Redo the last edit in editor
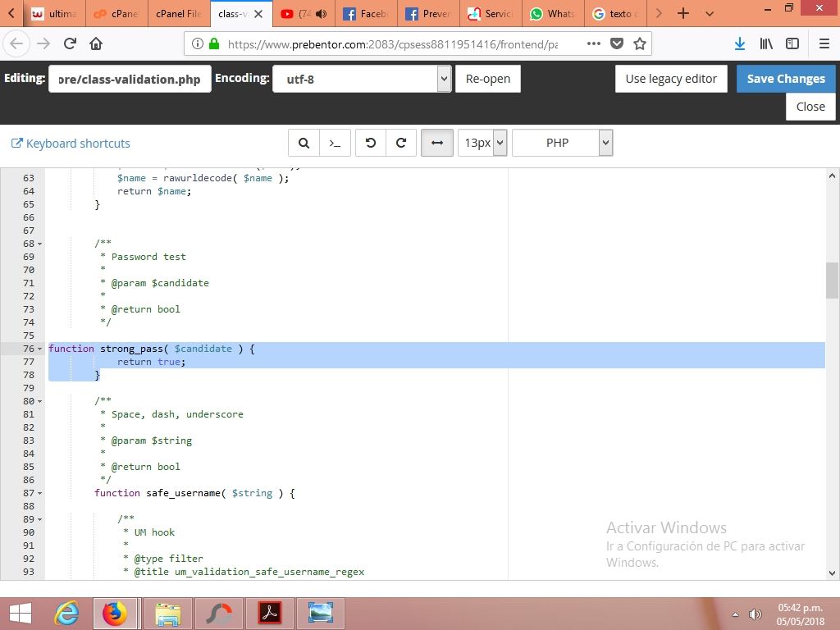 (400, 143)
